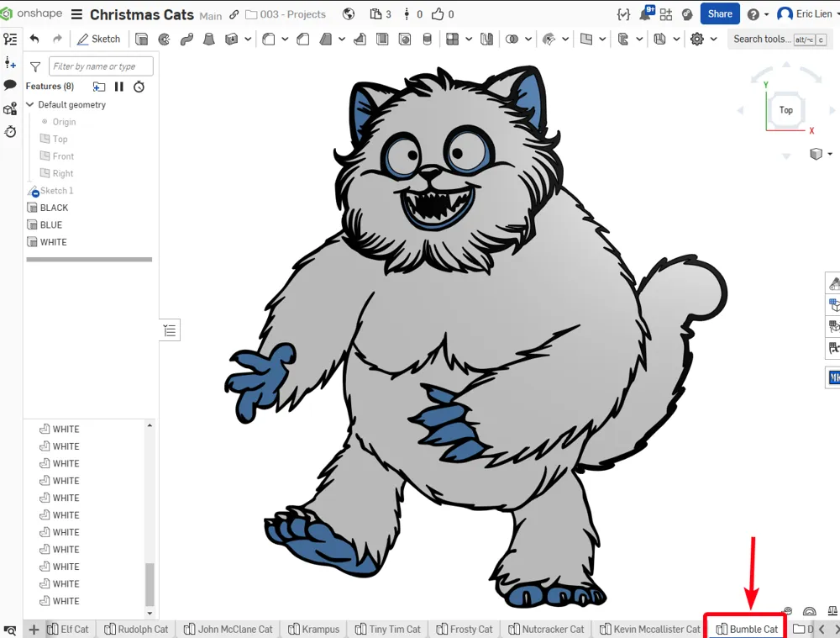
Task: Open the notifications bell
Action: pos(647,13)
